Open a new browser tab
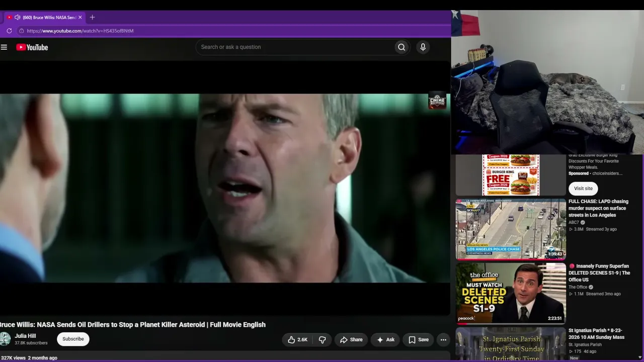Viewport: 644px width, 362px height. point(92,17)
